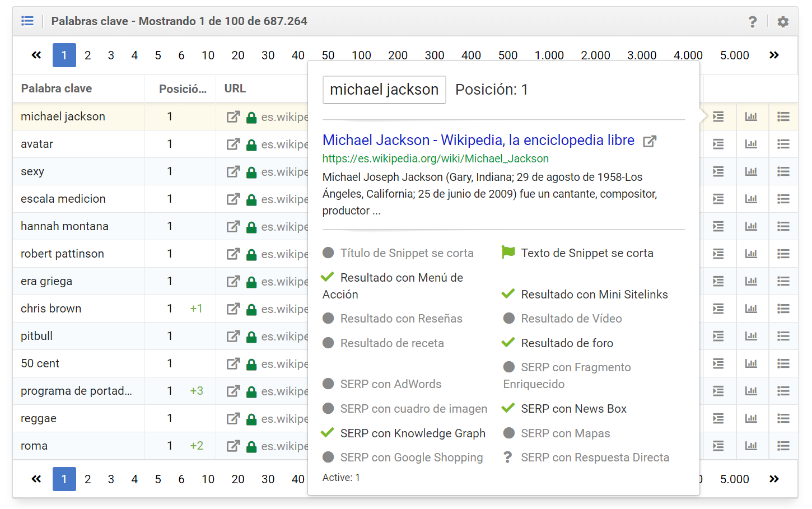
Task: Select current page 1 in top pagination
Action: (64, 55)
